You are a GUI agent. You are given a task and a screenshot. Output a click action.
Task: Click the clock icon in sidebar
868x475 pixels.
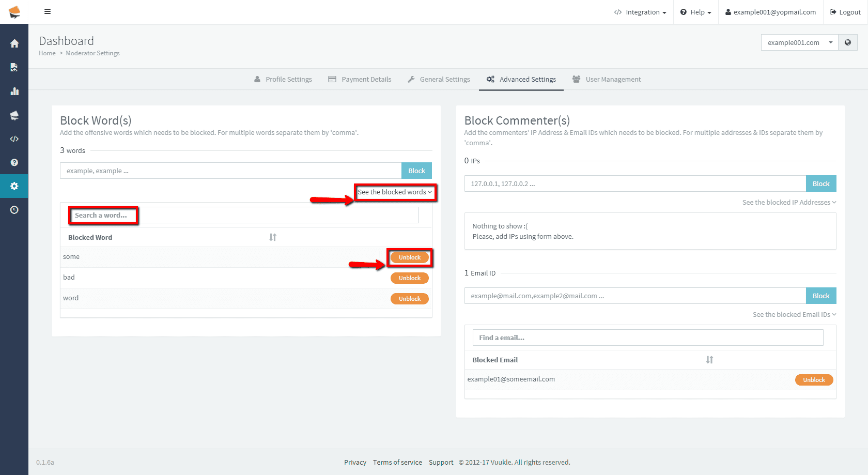tap(14, 210)
